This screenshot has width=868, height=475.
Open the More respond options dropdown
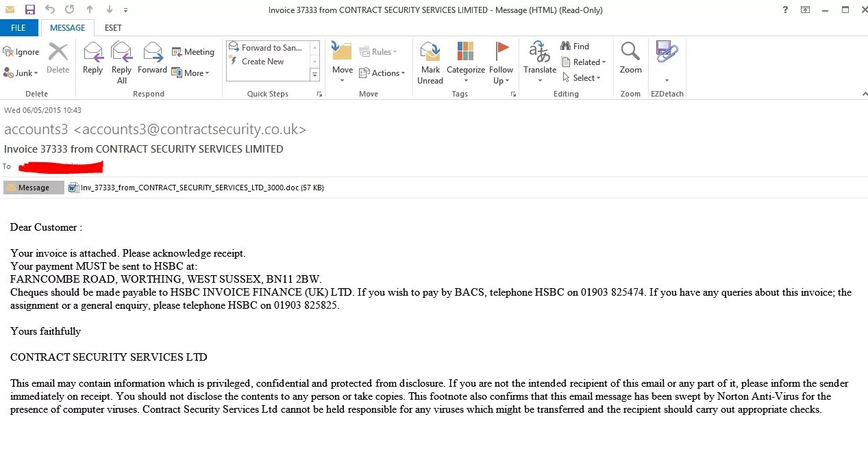(x=190, y=73)
